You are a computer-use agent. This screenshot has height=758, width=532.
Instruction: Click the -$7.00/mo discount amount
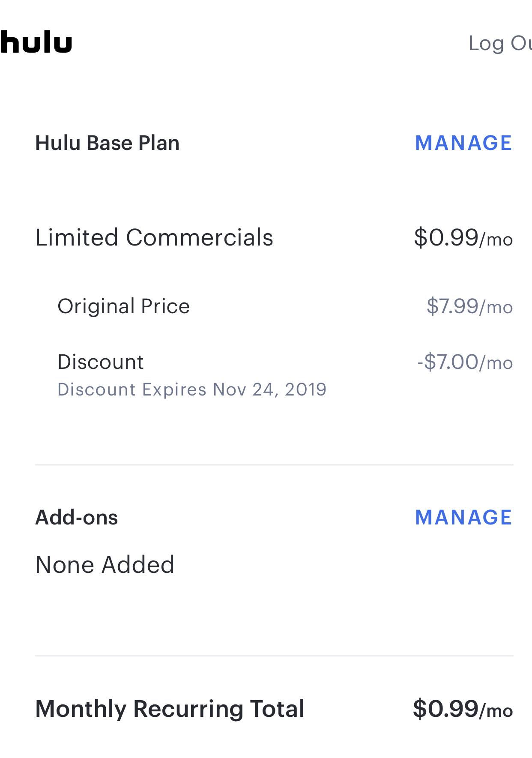coord(465,362)
